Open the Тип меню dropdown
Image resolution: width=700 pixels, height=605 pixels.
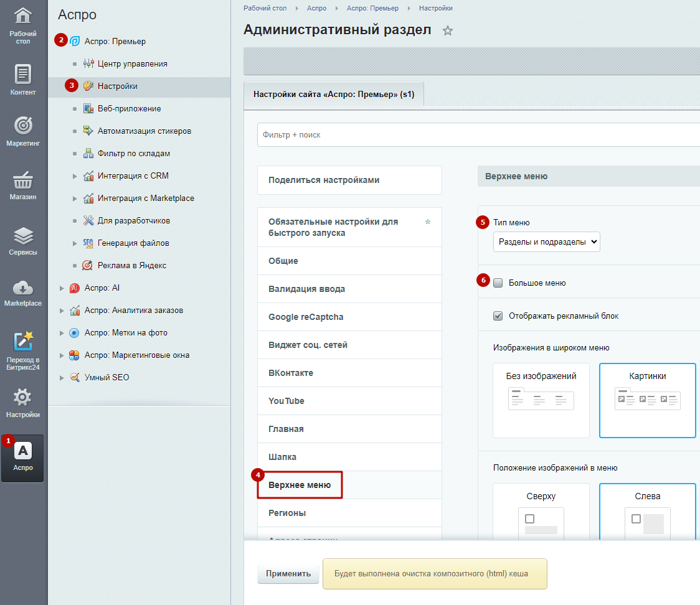(x=546, y=242)
